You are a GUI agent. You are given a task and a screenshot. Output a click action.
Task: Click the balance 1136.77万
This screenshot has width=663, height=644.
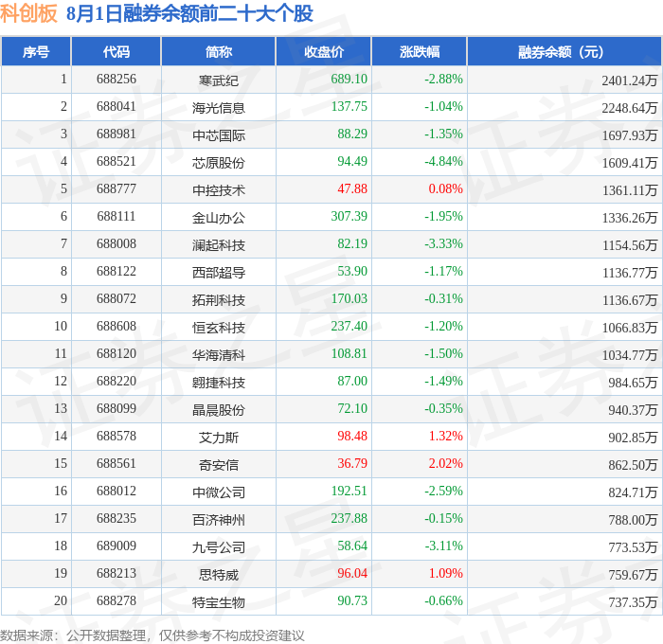[x=630, y=273]
